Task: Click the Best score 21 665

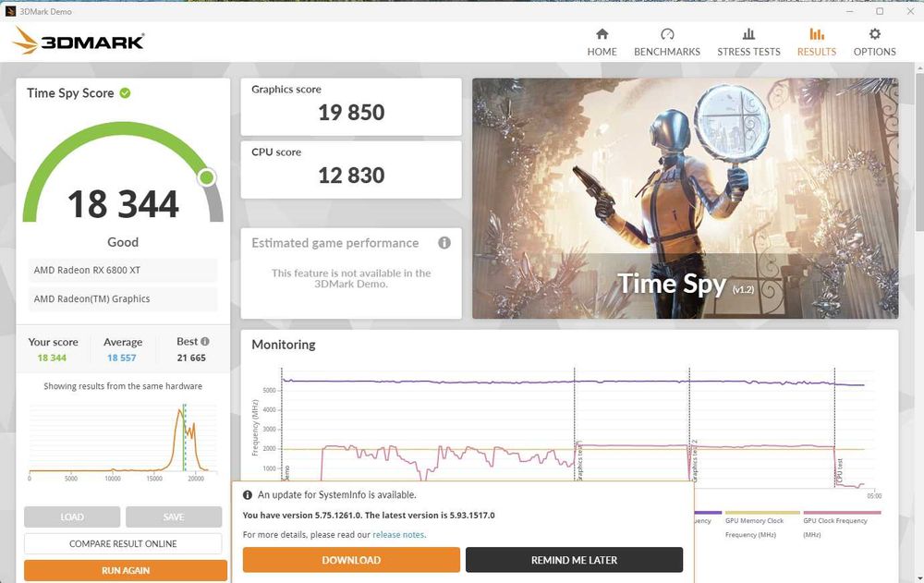Action: click(191, 358)
